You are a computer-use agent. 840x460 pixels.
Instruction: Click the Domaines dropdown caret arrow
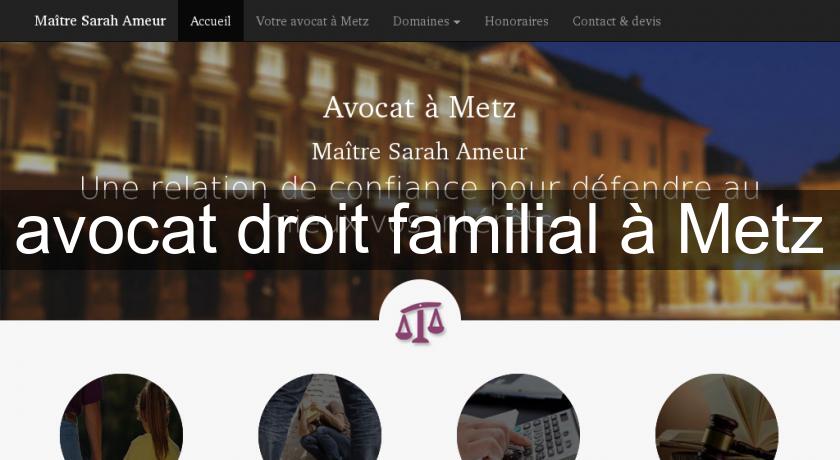tap(457, 22)
